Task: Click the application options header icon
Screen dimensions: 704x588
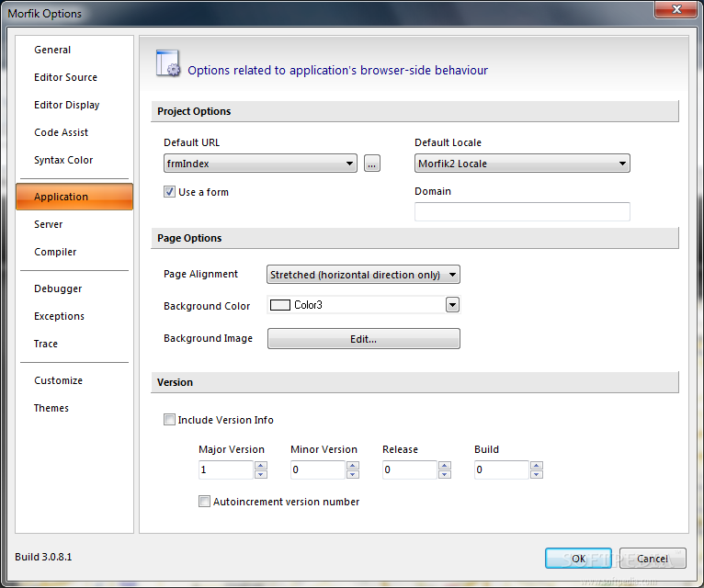Action: (168, 63)
